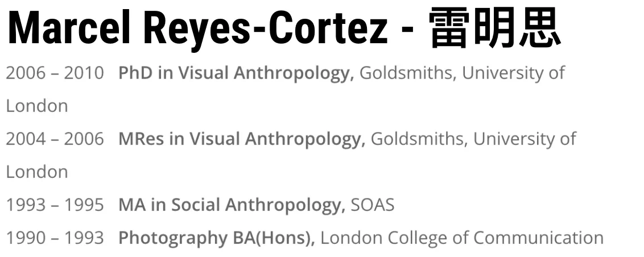Click the word Marcel in the heading

pyautogui.click(x=69, y=29)
